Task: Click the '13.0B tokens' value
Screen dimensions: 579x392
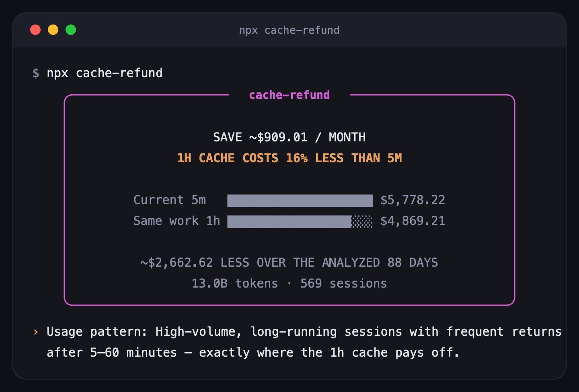Action: click(x=234, y=284)
